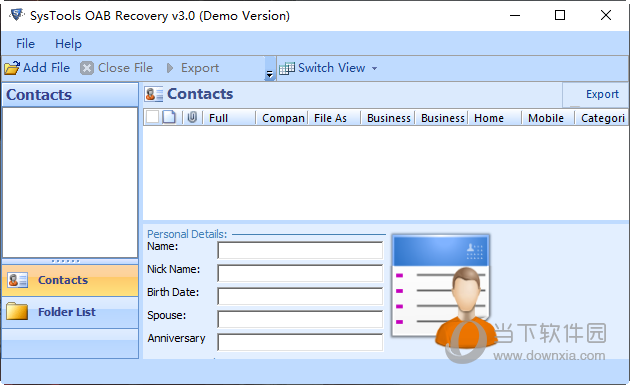This screenshot has height=385, width=630.
Task: Sort by the Compan column header
Action: pyautogui.click(x=283, y=118)
